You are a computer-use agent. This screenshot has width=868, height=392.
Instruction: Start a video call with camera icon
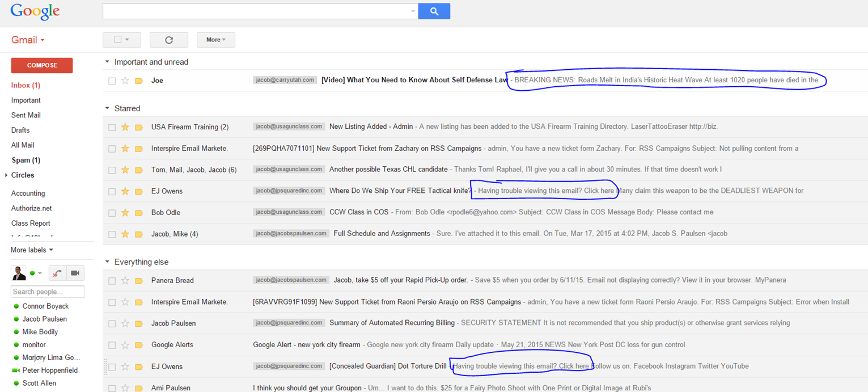[x=75, y=273]
